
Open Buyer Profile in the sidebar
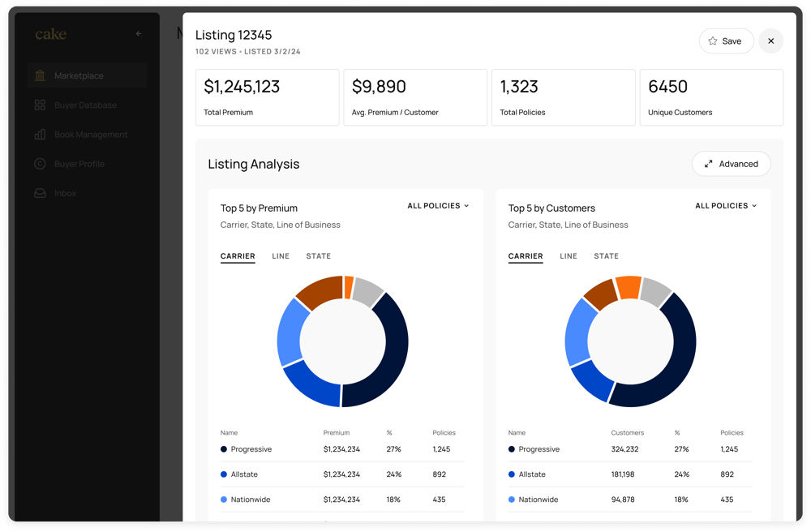[78, 163]
